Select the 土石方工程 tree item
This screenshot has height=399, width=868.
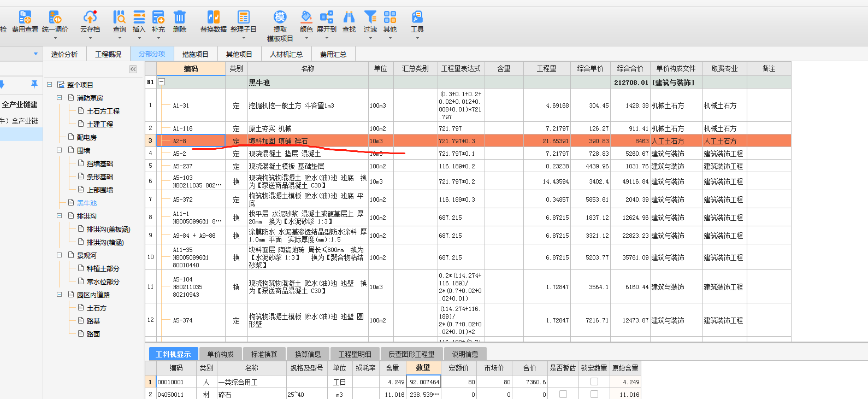(x=103, y=111)
